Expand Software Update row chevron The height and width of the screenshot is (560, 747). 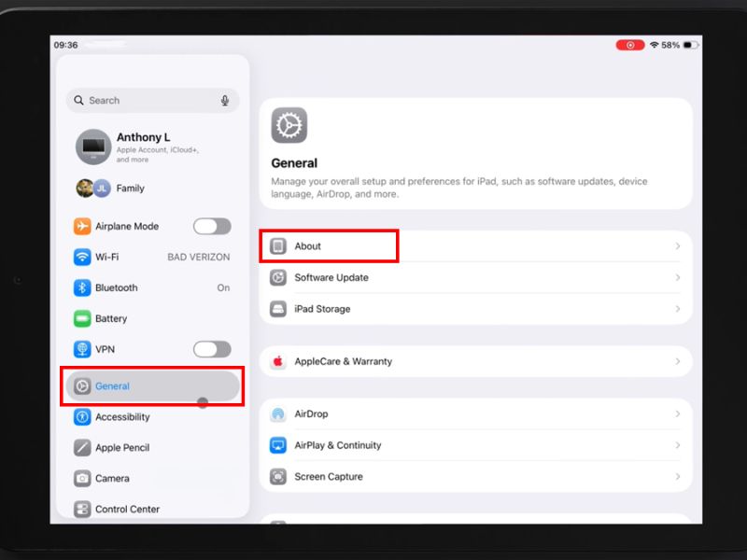click(x=678, y=277)
